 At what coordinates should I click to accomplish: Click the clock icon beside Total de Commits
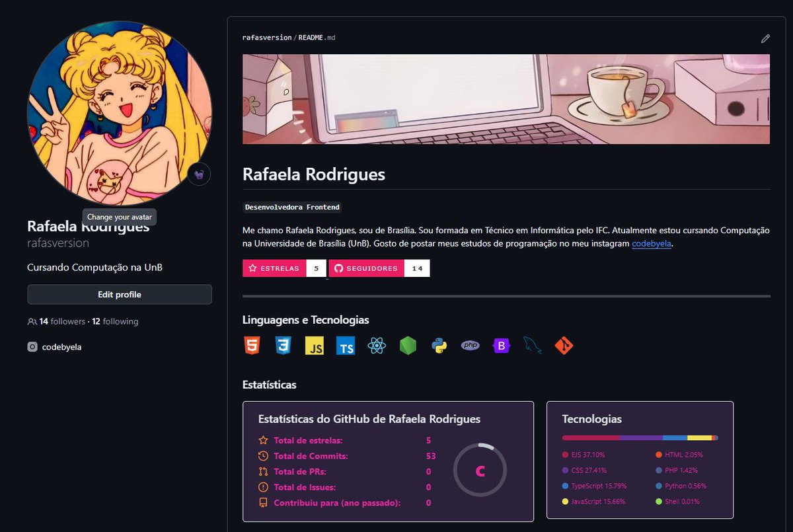pyautogui.click(x=263, y=456)
